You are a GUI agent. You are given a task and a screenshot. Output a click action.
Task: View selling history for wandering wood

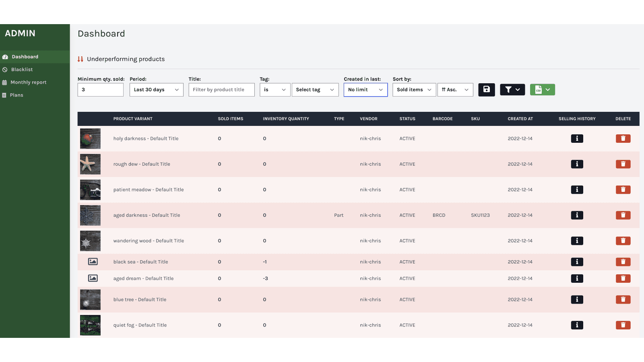[577, 241]
